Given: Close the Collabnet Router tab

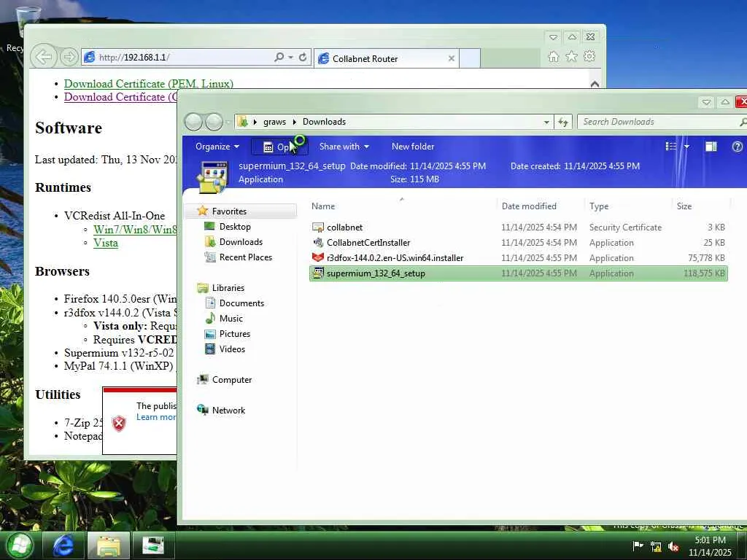Looking at the screenshot, I should point(451,58).
